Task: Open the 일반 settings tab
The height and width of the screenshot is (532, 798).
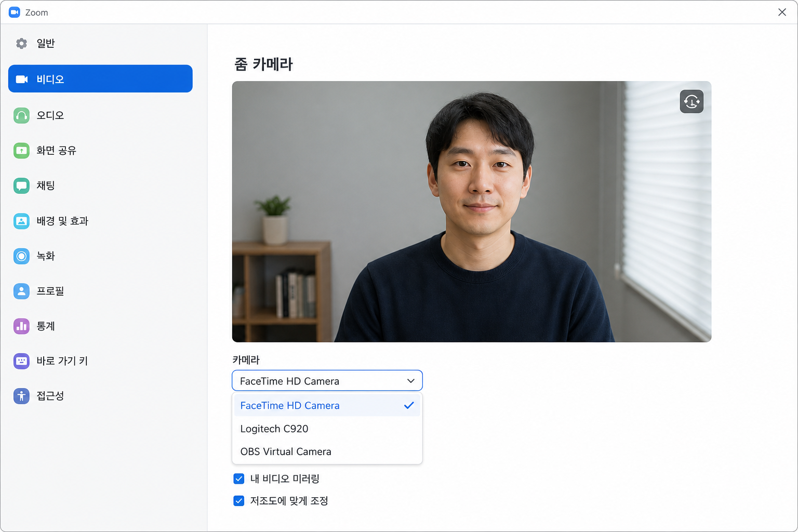Action: (100, 44)
